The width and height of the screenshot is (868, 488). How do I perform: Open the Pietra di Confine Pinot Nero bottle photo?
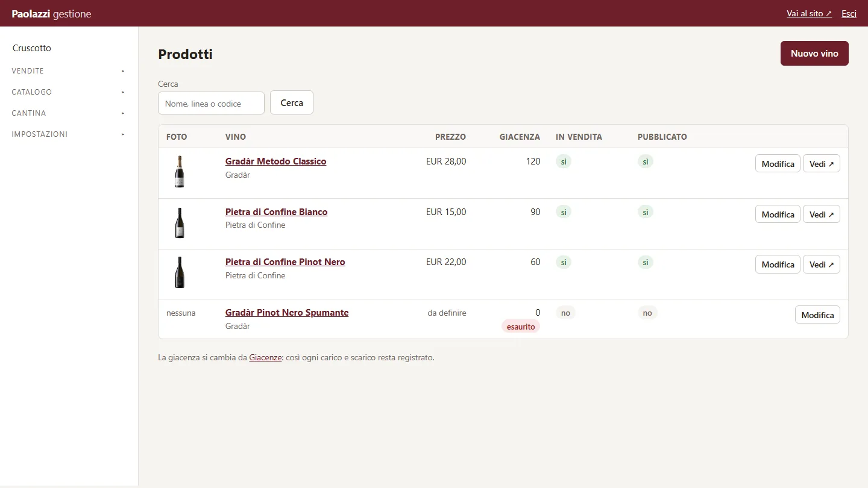(180, 272)
